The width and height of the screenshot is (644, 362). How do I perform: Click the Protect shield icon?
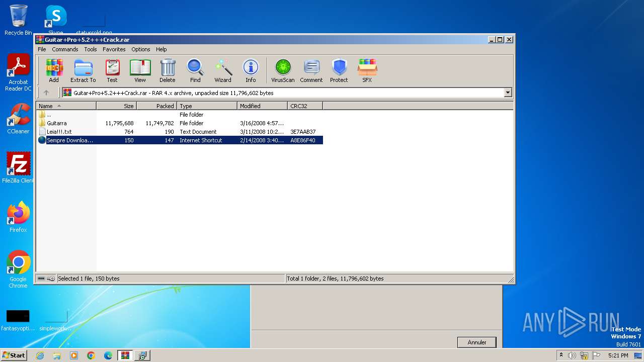[339, 70]
